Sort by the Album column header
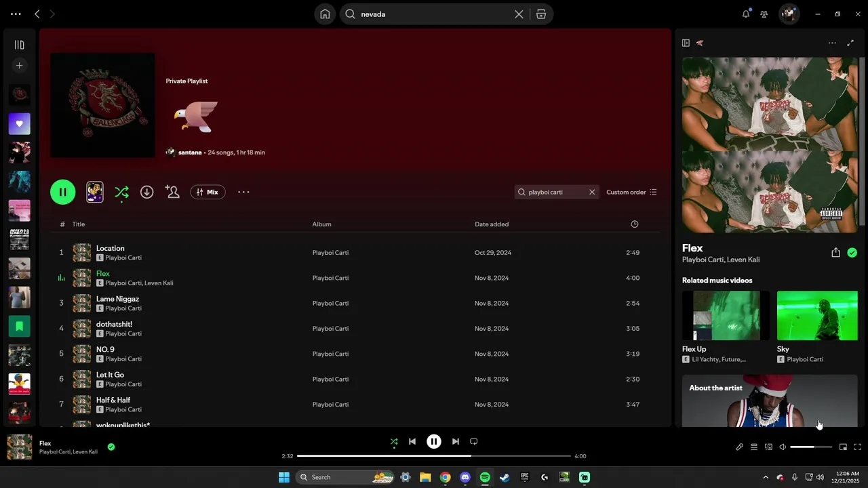This screenshot has height=488, width=868. (x=321, y=224)
